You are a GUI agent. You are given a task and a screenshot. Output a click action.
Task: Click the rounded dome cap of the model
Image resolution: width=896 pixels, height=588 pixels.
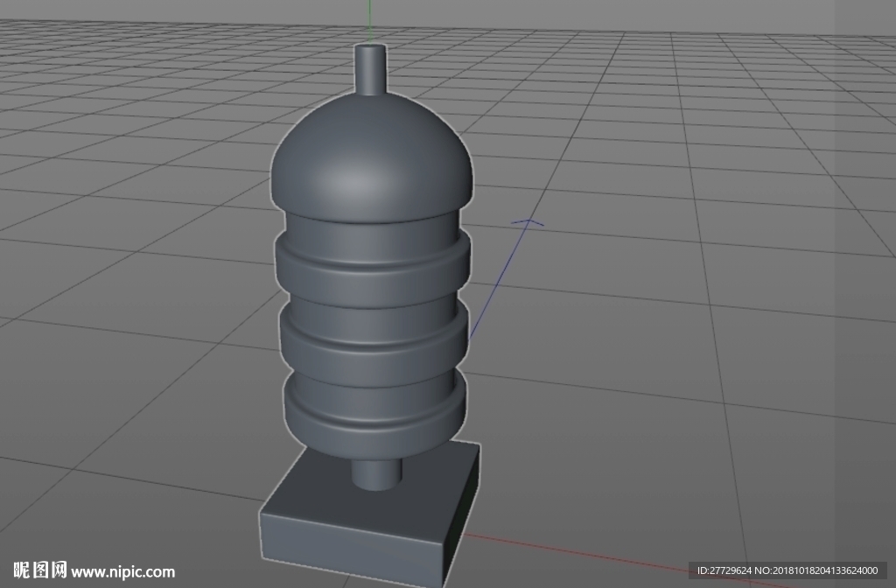[x=371, y=157]
